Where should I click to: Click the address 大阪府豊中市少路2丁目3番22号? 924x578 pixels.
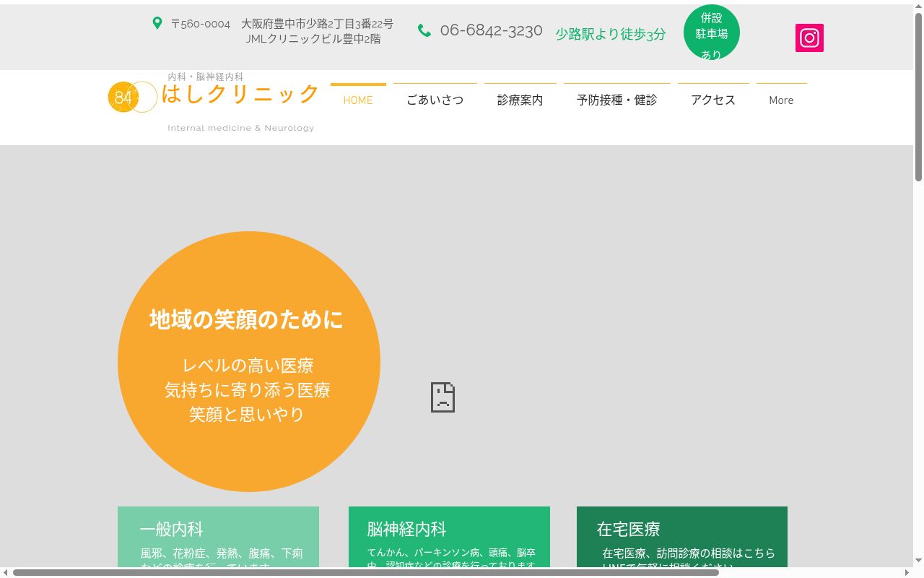click(x=318, y=24)
